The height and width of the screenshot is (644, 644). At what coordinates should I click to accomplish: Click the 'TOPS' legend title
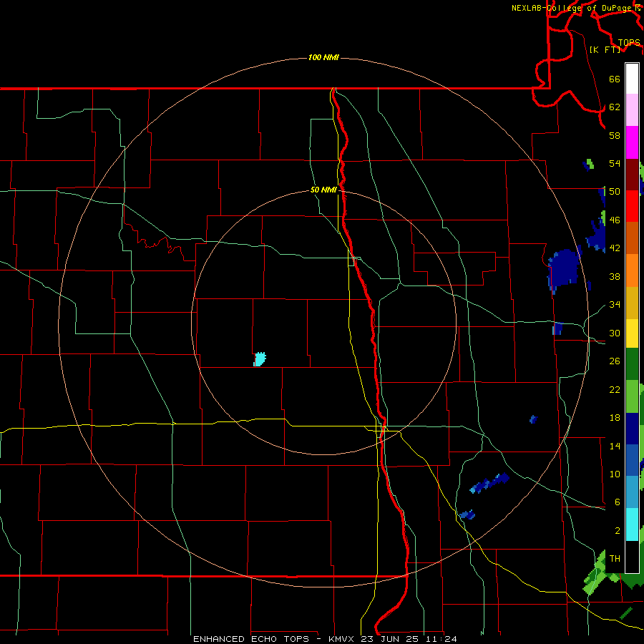coord(629,43)
